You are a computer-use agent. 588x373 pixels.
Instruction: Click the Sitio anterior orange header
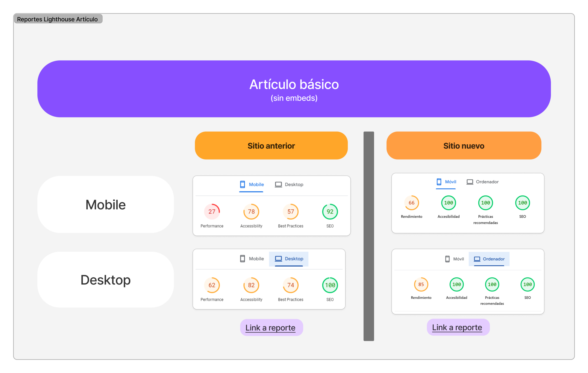tap(271, 146)
